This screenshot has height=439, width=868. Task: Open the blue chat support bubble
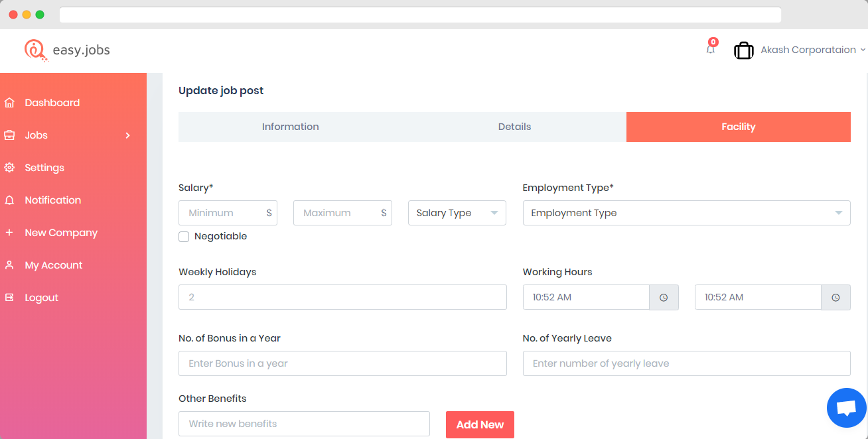pyautogui.click(x=847, y=408)
